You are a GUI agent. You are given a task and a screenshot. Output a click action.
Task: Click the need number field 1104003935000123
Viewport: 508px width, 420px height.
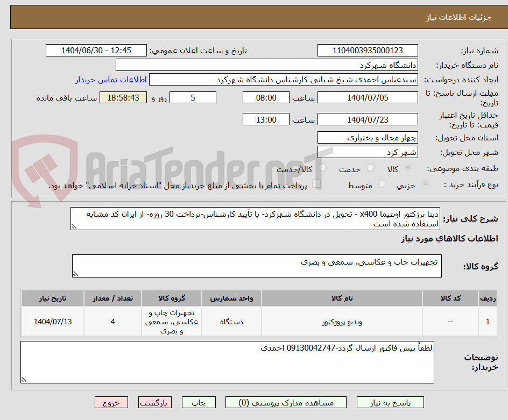pyautogui.click(x=369, y=50)
